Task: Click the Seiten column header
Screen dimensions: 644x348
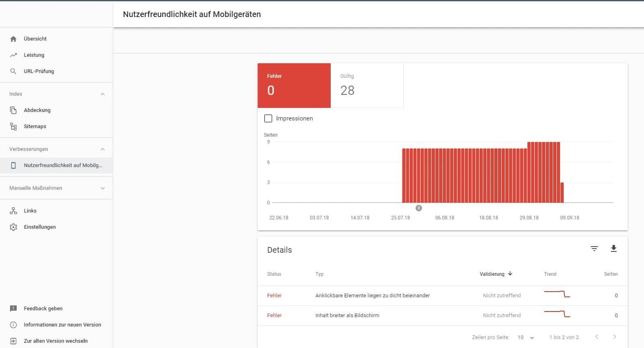Action: pyautogui.click(x=611, y=274)
